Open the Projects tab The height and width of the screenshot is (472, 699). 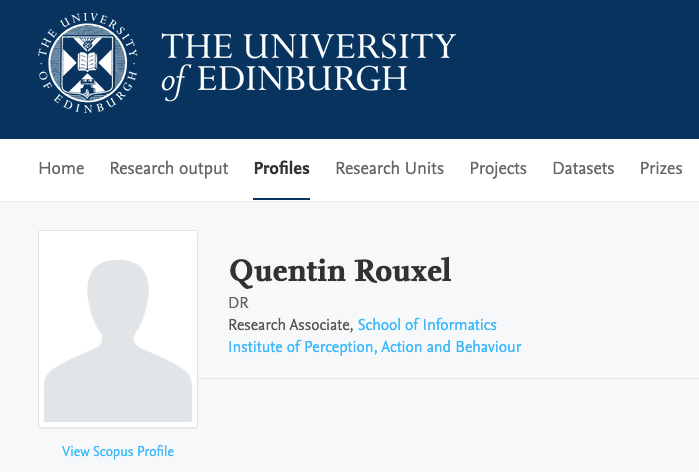coord(498,168)
